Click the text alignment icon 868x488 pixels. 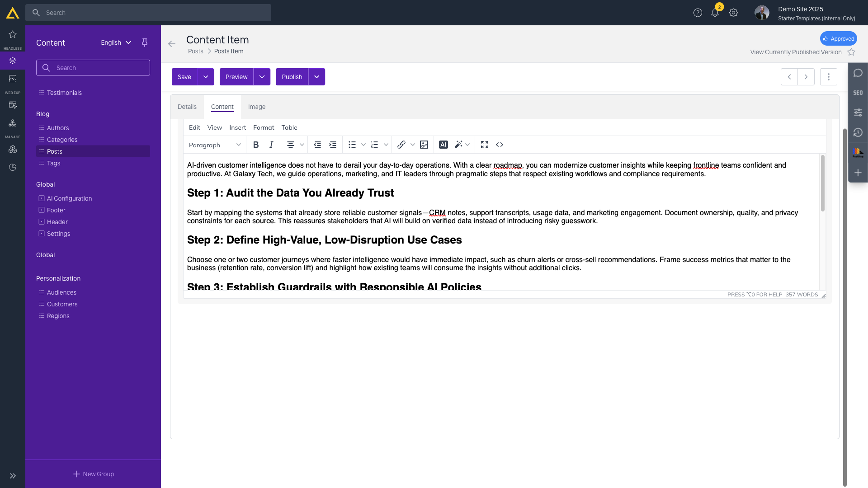tap(291, 145)
